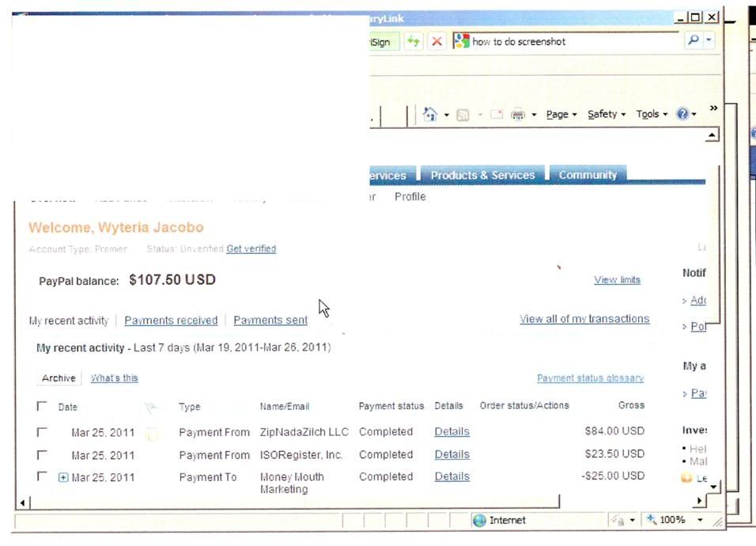Open the zoom level dropdown arrow
Image resolution: width=756 pixels, height=546 pixels.
[x=700, y=520]
